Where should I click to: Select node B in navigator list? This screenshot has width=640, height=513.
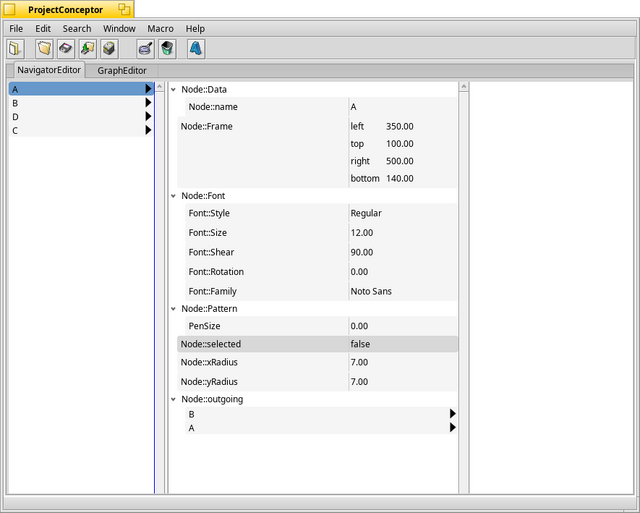(81, 103)
